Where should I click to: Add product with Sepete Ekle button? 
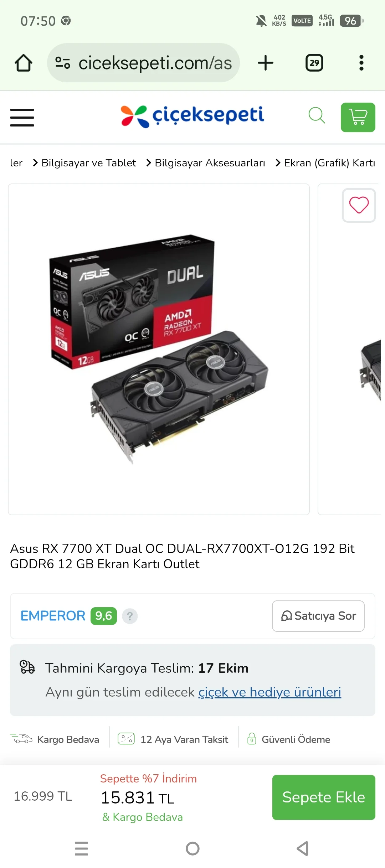[x=324, y=797]
